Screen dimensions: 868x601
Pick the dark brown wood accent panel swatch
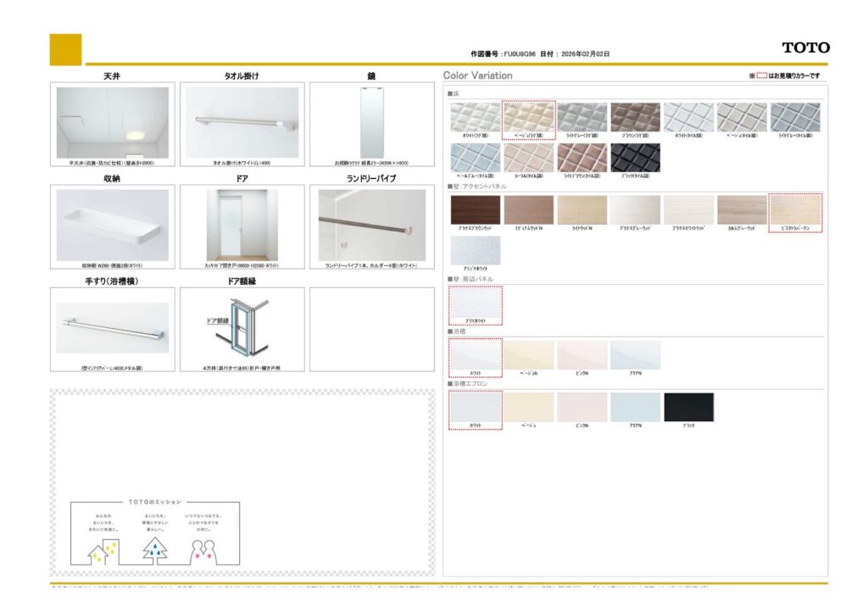pyautogui.click(x=475, y=209)
